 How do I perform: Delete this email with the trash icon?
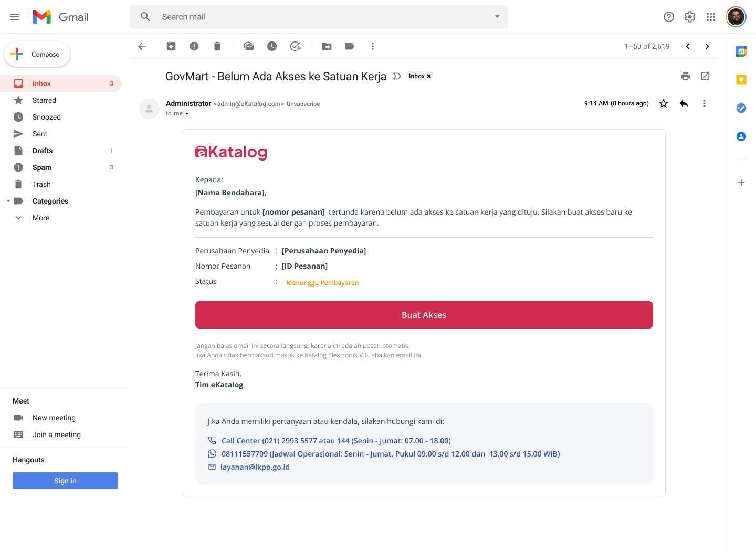pos(217,46)
